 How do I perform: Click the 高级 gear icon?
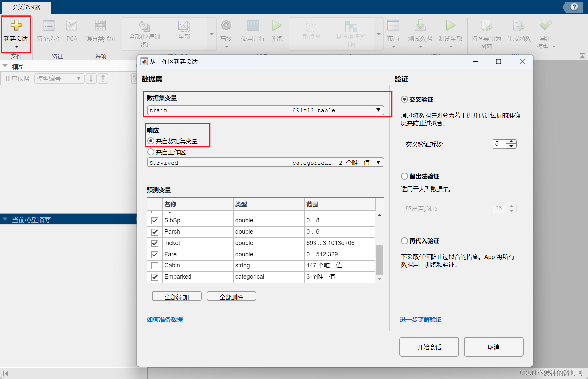coord(226,25)
